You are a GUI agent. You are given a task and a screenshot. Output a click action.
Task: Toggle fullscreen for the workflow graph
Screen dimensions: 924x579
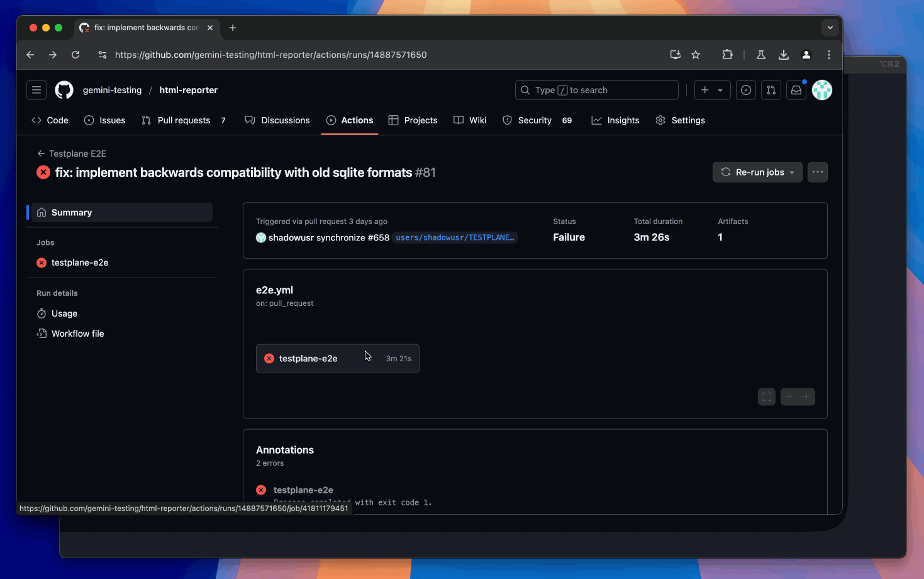(x=766, y=396)
